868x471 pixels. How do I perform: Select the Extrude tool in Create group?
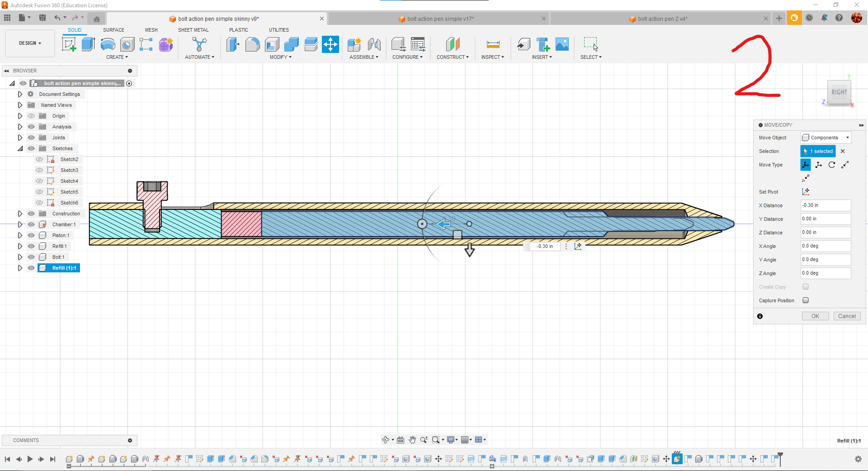pos(88,44)
